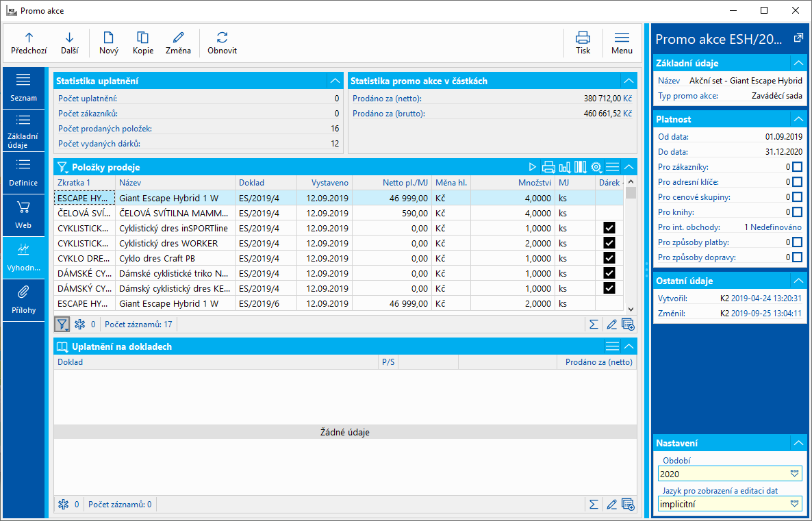Collapse the Statistika uplatnění panel
The width and height of the screenshot is (812, 521).
[335, 81]
